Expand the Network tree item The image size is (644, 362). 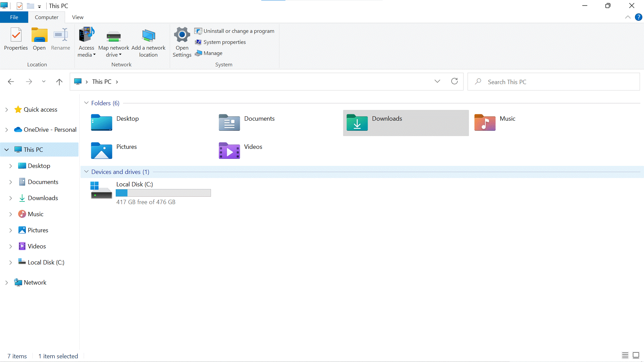[6, 282]
